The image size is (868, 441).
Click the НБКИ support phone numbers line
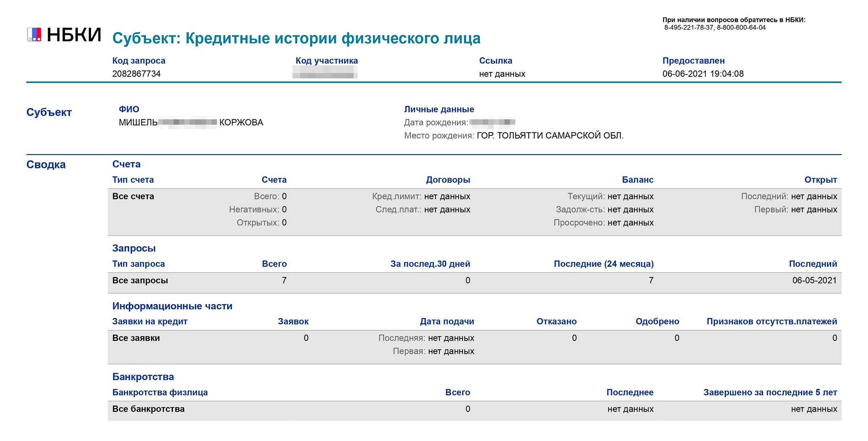(715, 27)
